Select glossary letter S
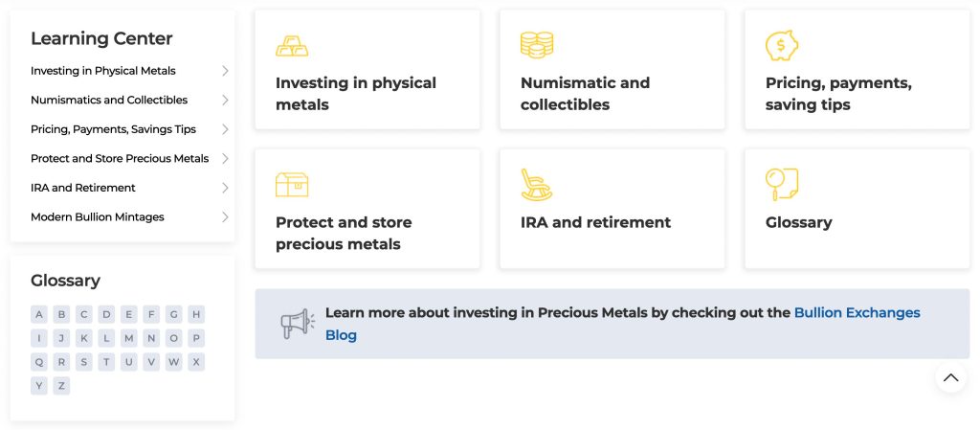The width and height of the screenshot is (980, 430). coord(84,362)
